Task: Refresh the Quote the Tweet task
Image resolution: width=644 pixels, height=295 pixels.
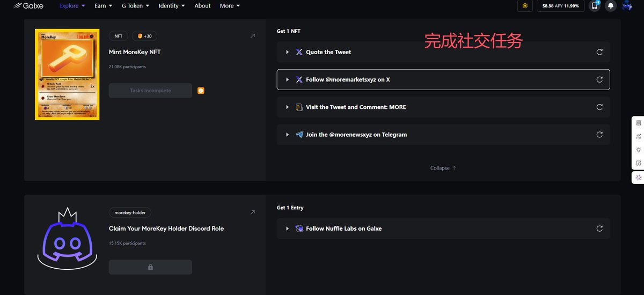Action: [599, 52]
